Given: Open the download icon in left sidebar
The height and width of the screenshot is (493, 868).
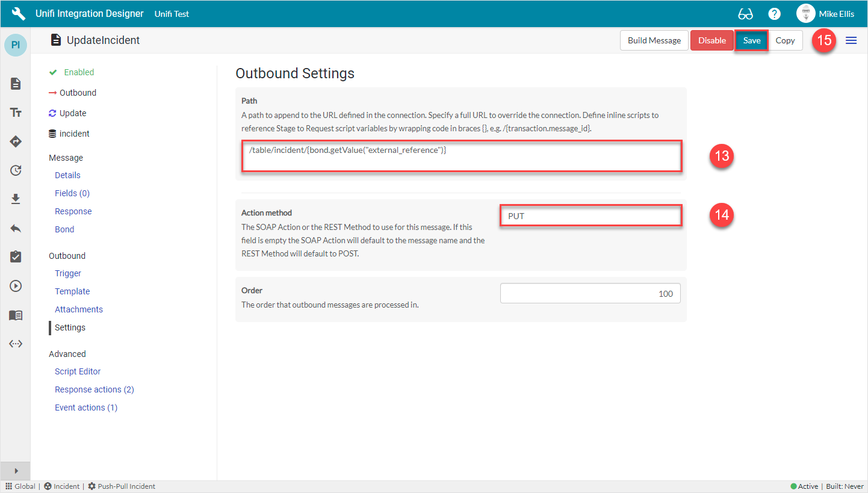Looking at the screenshot, I should 16,199.
